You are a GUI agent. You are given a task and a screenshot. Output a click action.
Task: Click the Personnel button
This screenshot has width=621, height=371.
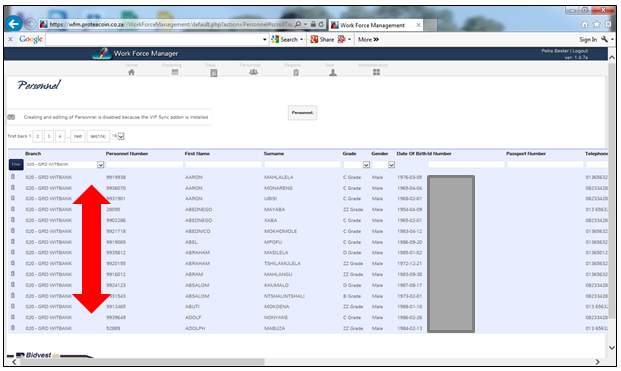(302, 113)
